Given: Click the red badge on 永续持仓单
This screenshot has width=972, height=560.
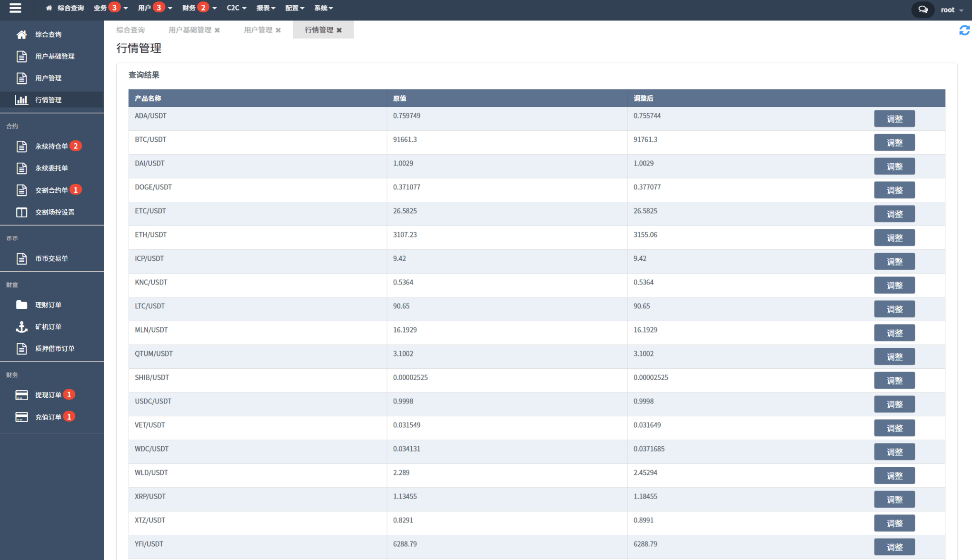Looking at the screenshot, I should [75, 146].
